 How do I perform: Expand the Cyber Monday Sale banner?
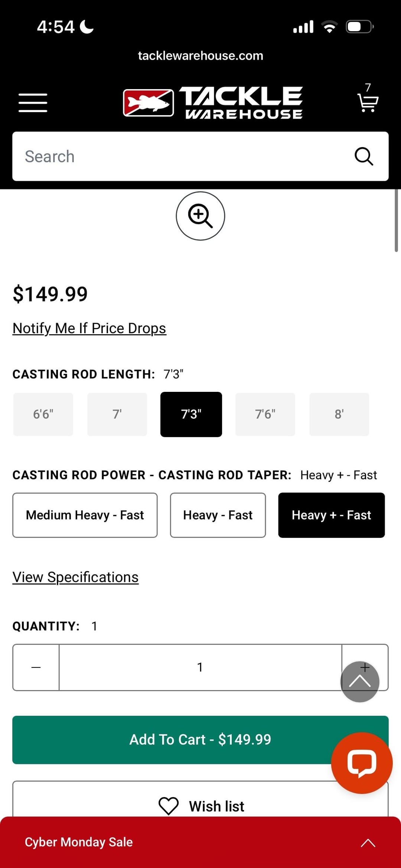(x=368, y=842)
